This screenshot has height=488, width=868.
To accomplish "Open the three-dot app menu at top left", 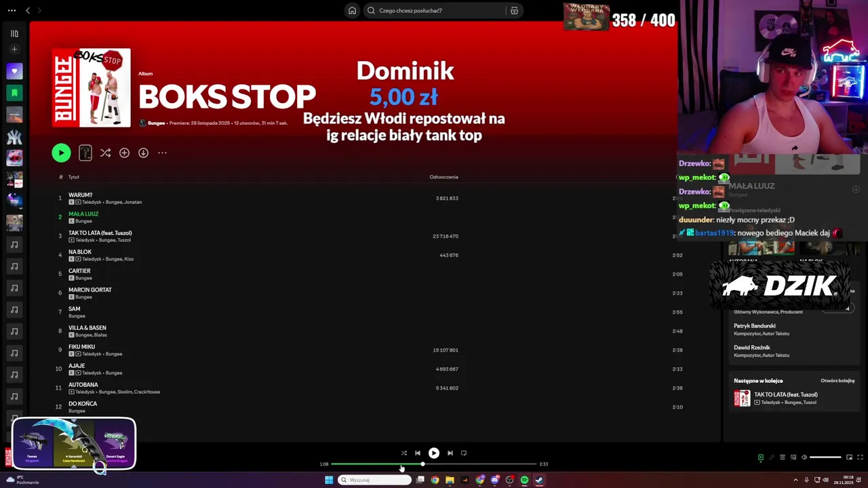I will [x=12, y=10].
